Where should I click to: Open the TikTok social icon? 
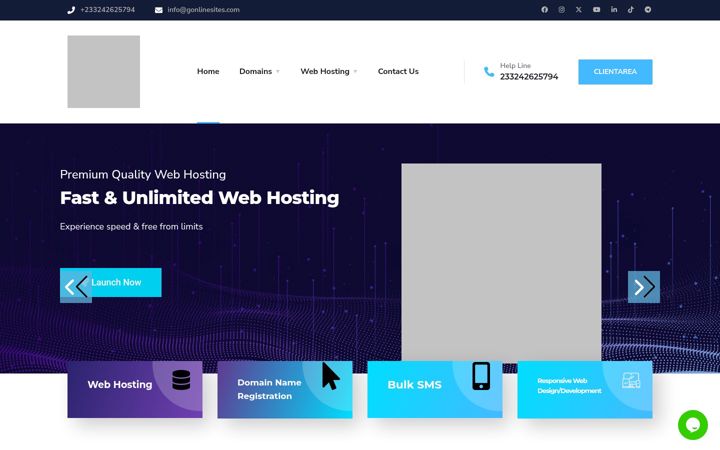tap(630, 10)
